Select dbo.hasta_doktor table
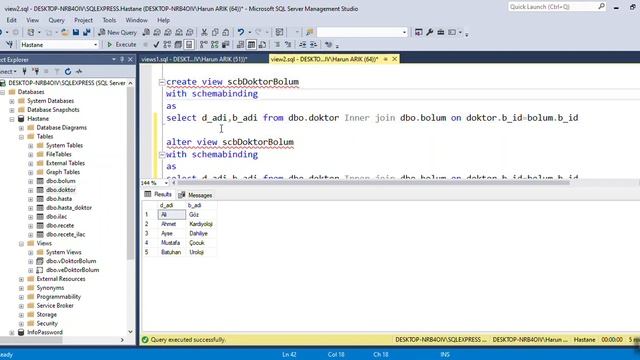Viewport: 640px width, 360px height. [69, 208]
